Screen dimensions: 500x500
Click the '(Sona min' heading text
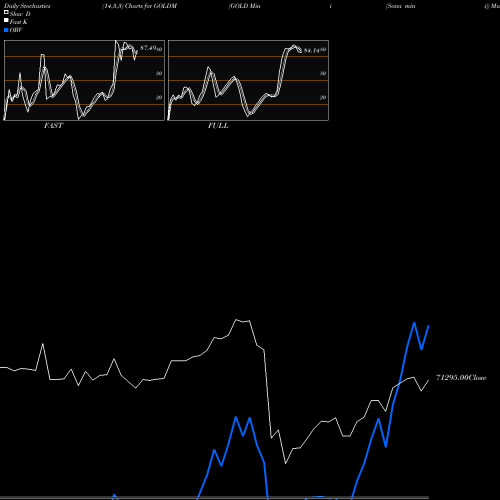[401, 6]
